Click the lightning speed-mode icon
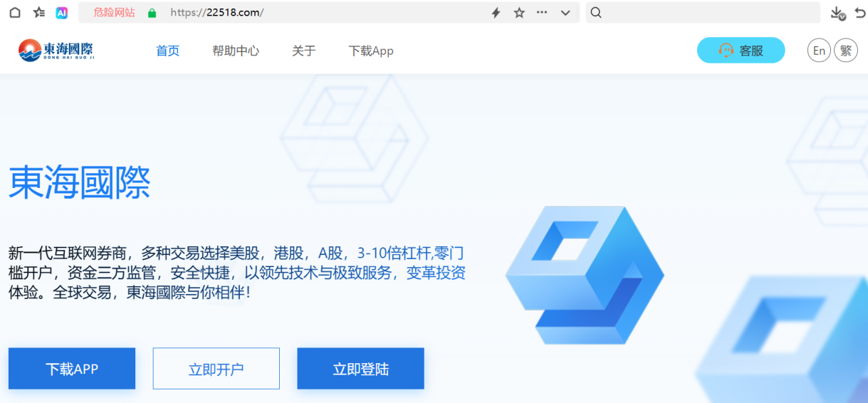 point(496,13)
